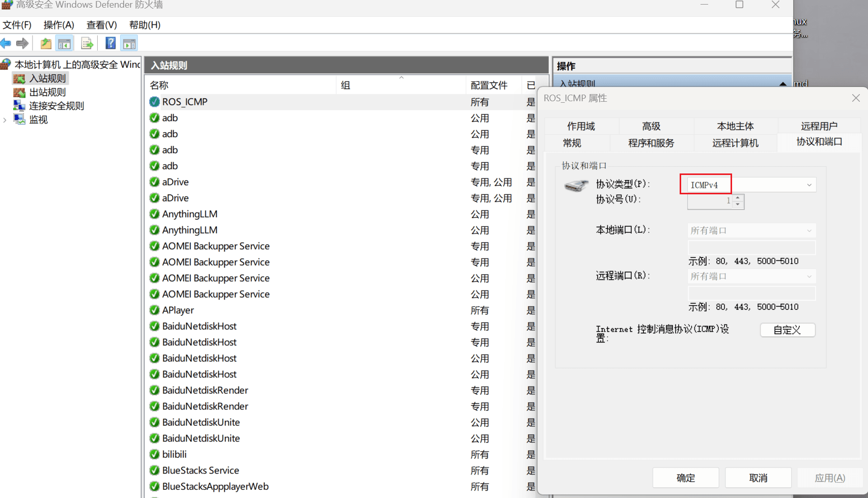Image resolution: width=868 pixels, height=498 pixels.
Task: Click the OK (确定) button
Action: 685,478
